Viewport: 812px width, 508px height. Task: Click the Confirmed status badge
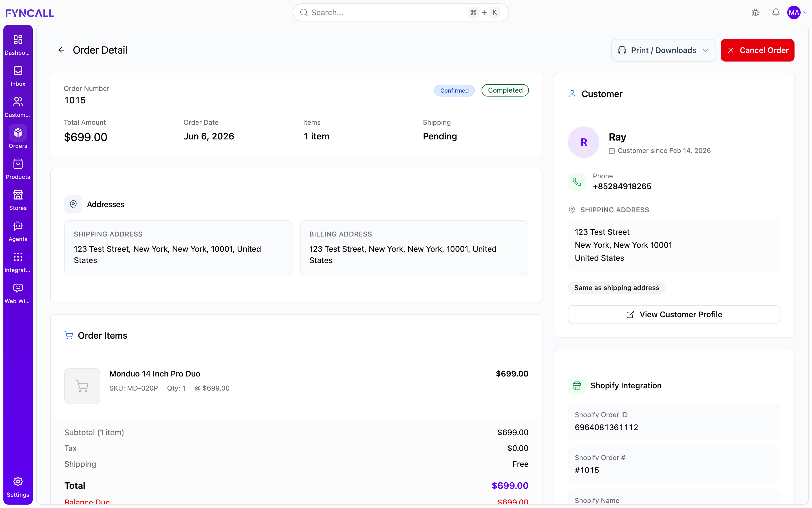click(454, 90)
